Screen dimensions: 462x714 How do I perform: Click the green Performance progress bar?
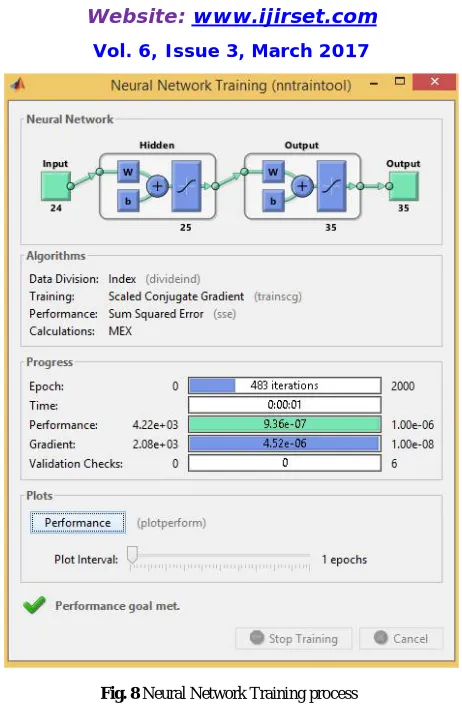284,424
